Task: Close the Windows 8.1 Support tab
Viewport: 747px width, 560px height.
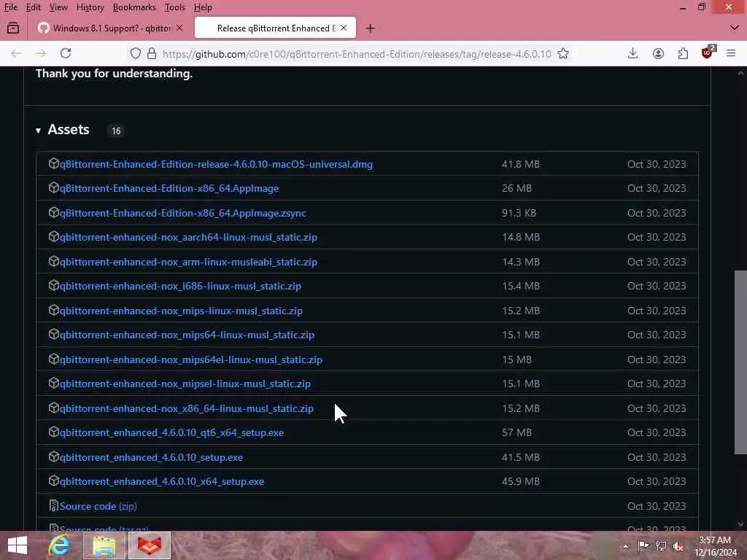Action: point(179,28)
